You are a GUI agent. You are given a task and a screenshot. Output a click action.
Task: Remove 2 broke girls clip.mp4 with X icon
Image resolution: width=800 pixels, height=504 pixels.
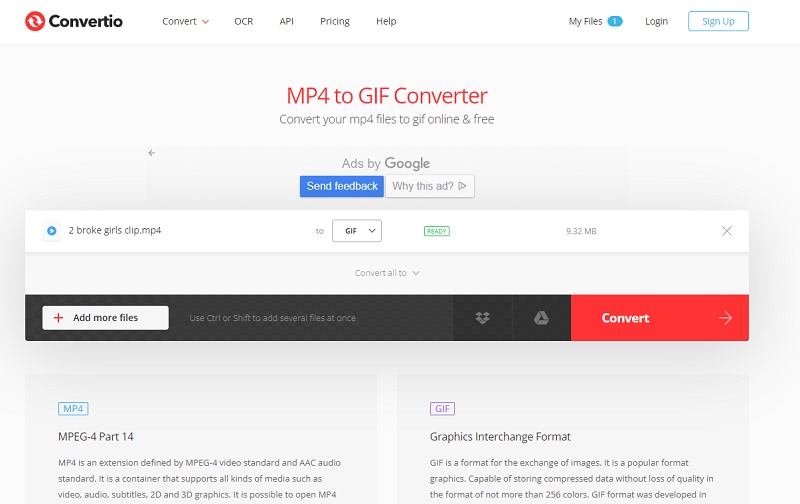727,231
